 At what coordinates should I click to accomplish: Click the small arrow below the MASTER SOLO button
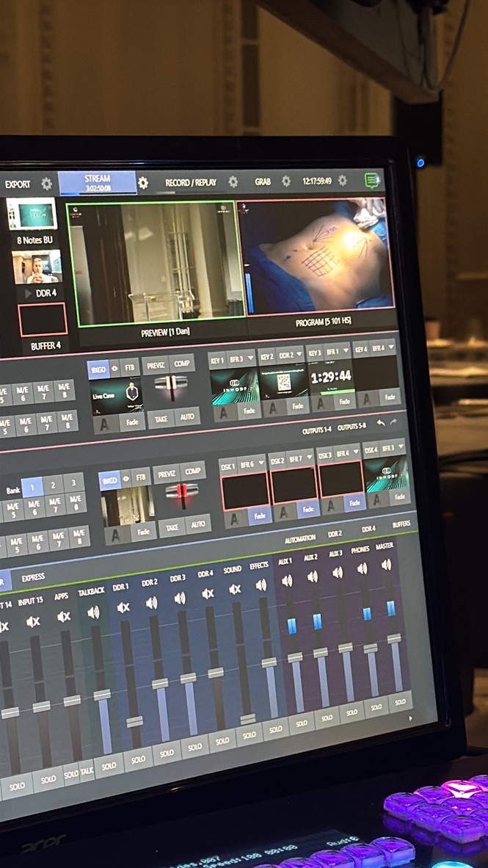pyautogui.click(x=410, y=718)
